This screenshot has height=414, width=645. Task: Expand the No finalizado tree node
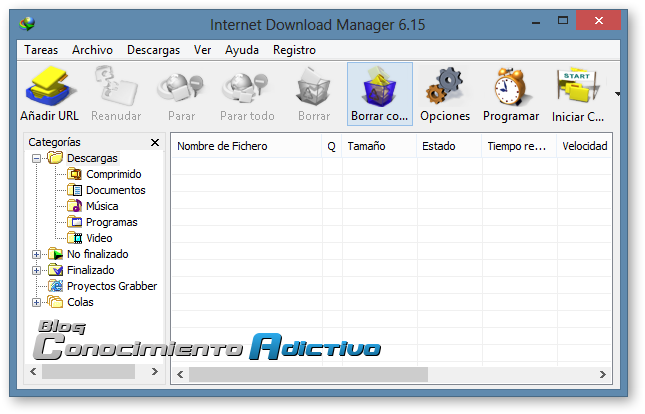point(36,254)
